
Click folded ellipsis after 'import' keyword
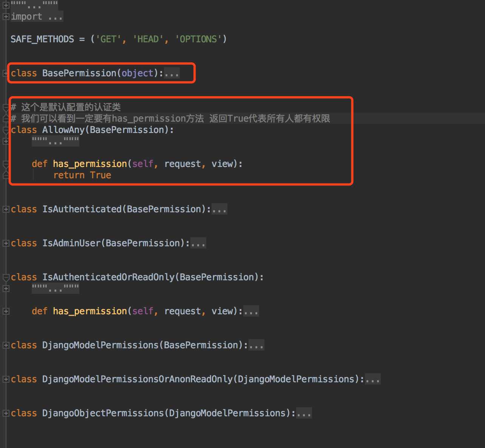[55, 17]
